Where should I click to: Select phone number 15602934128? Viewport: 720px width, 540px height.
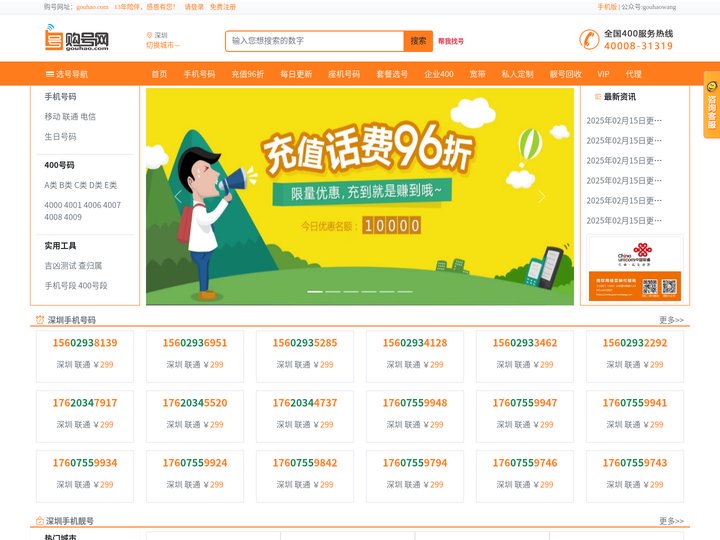pos(415,343)
